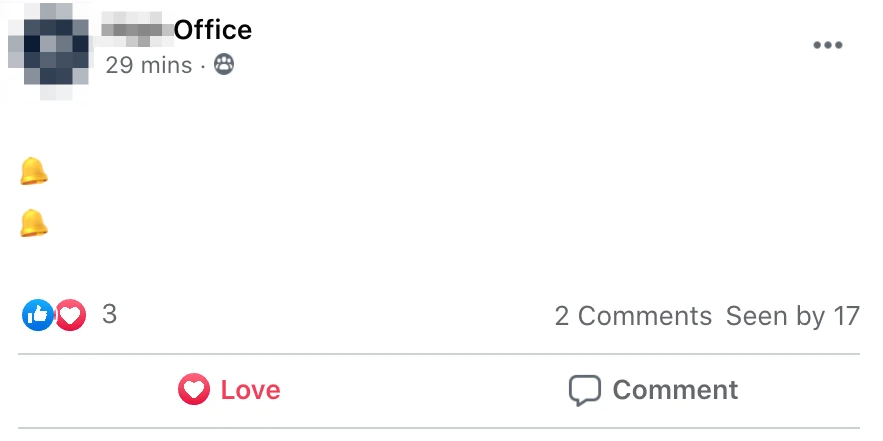Click the group members audience icon
This screenshot has width=883, height=441.
pos(224,65)
